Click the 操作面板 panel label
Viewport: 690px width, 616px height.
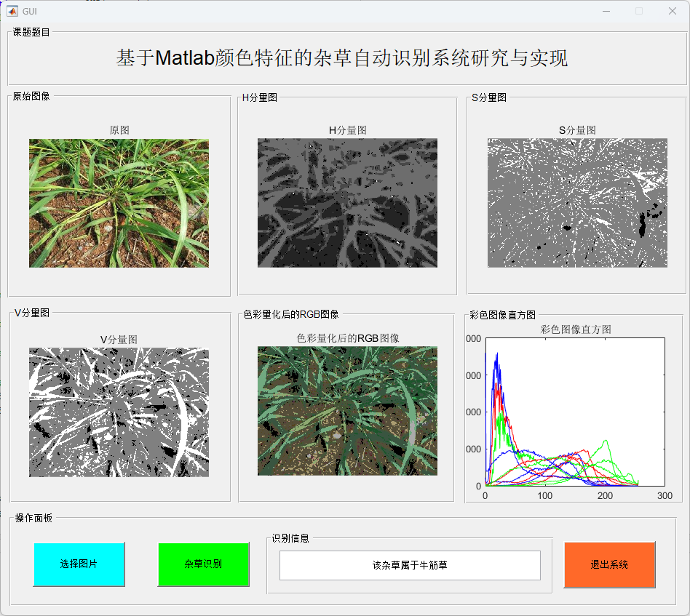[x=33, y=518]
